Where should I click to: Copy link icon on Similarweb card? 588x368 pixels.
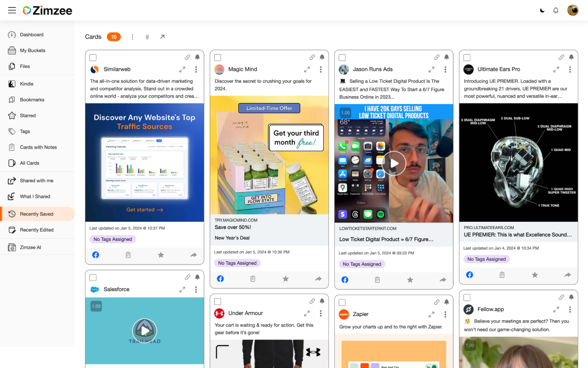[187, 57]
